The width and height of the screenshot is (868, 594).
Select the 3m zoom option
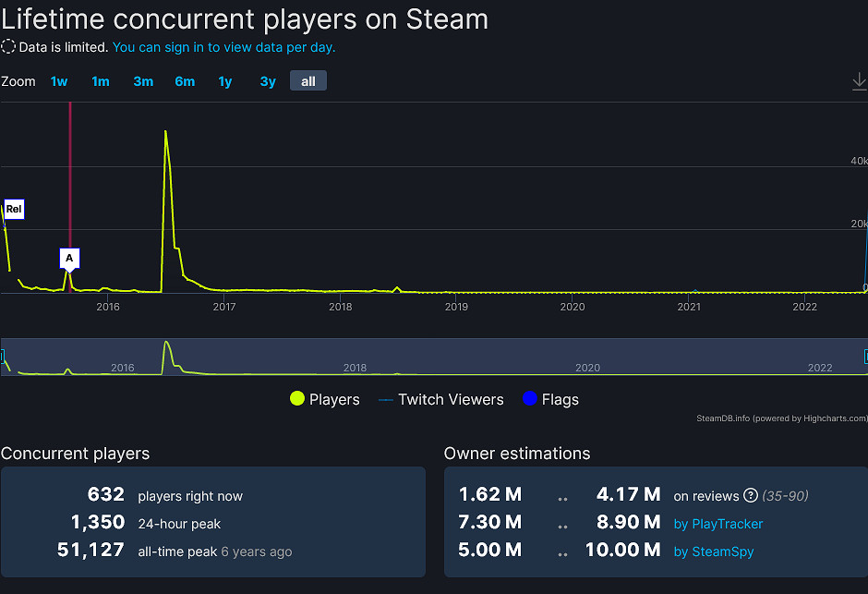(x=143, y=81)
